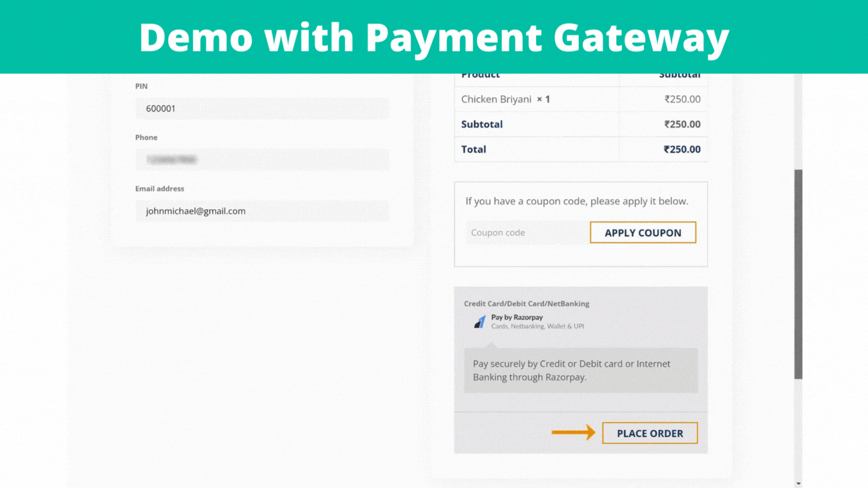868x488 pixels.
Task: Select the blurred Phone number field
Action: (x=262, y=160)
